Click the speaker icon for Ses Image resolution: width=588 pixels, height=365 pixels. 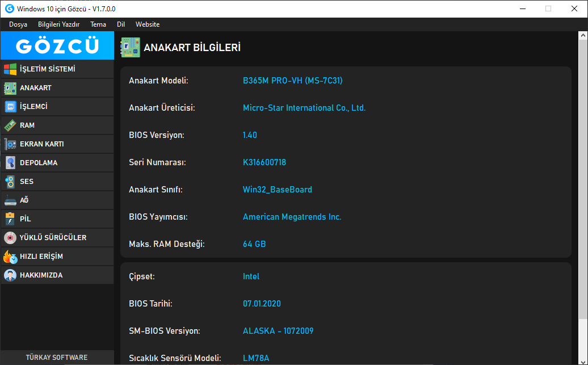tap(10, 182)
